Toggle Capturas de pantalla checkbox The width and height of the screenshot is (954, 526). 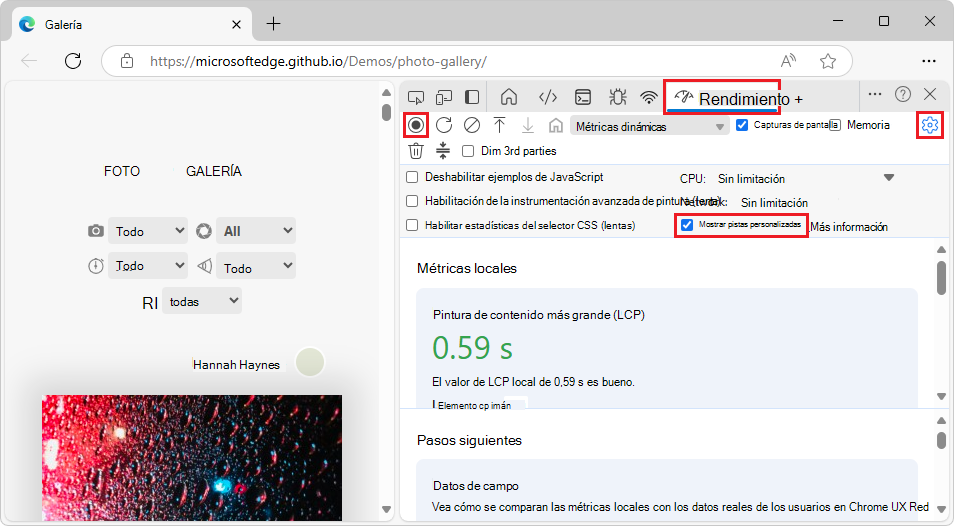tap(742, 125)
